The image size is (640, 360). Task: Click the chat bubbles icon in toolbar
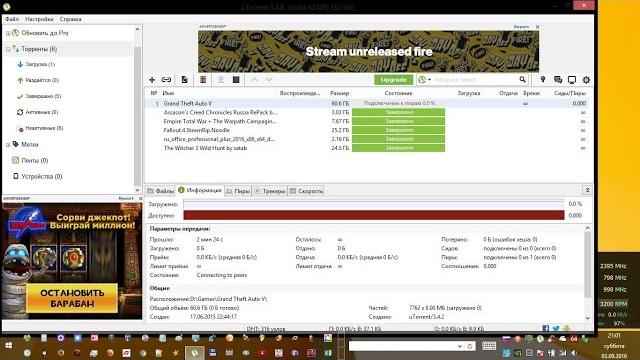click(558, 80)
